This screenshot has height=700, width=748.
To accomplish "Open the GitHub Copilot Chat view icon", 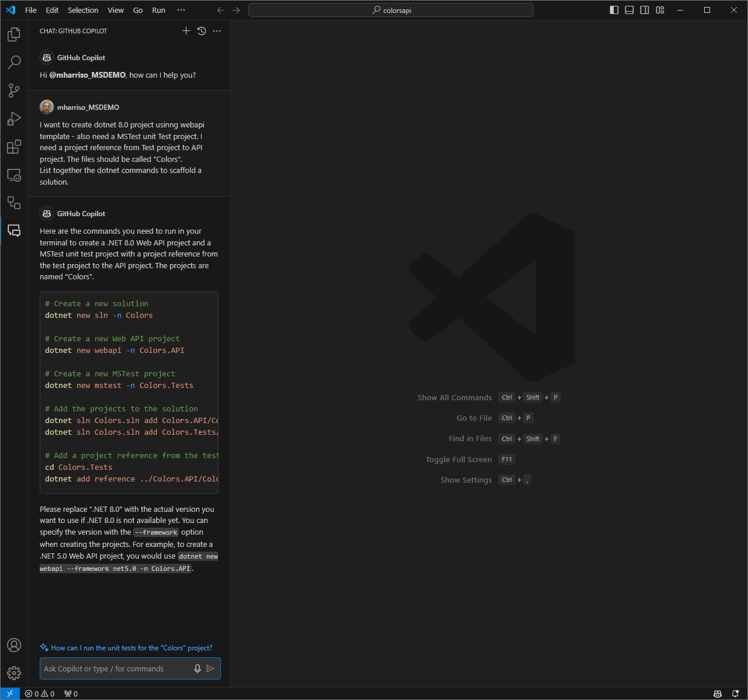I will 14,231.
